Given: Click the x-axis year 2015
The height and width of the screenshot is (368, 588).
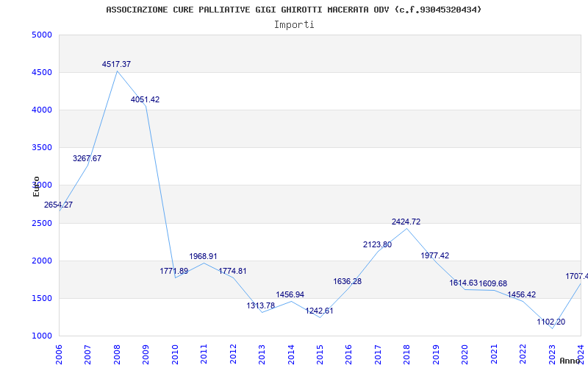Looking at the screenshot, I should pos(320,355).
